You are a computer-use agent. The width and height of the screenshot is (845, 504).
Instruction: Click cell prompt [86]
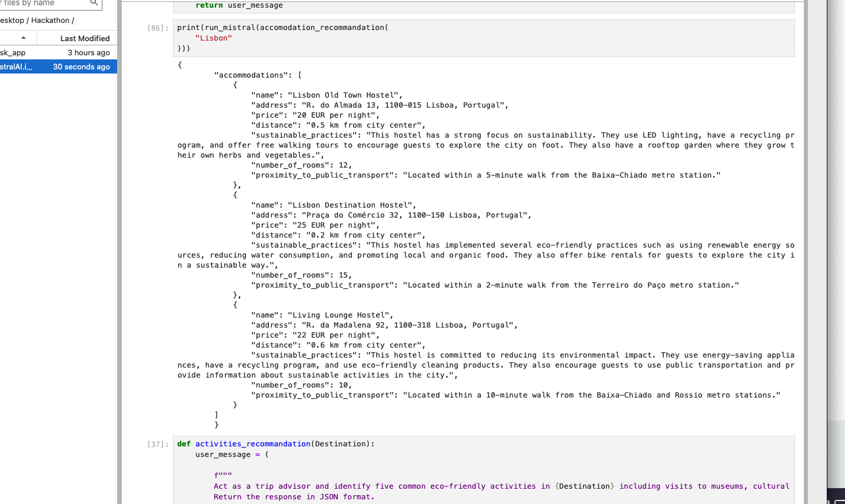(x=158, y=28)
